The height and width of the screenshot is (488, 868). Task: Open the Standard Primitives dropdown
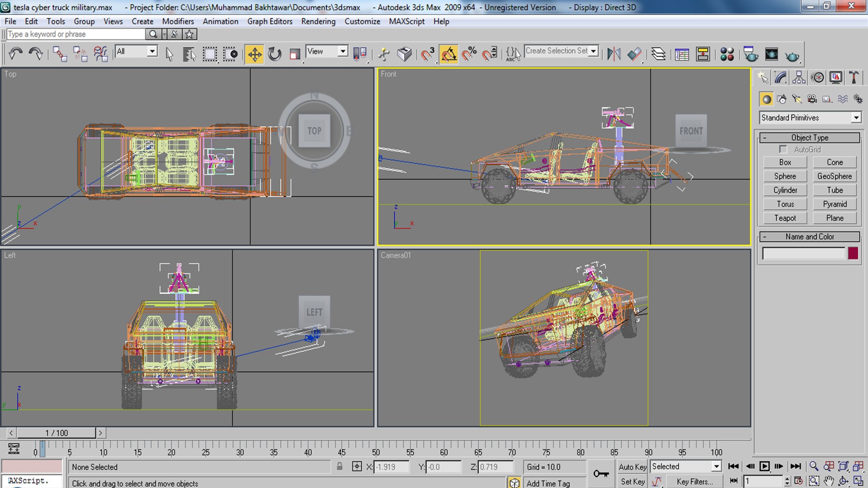click(x=810, y=118)
